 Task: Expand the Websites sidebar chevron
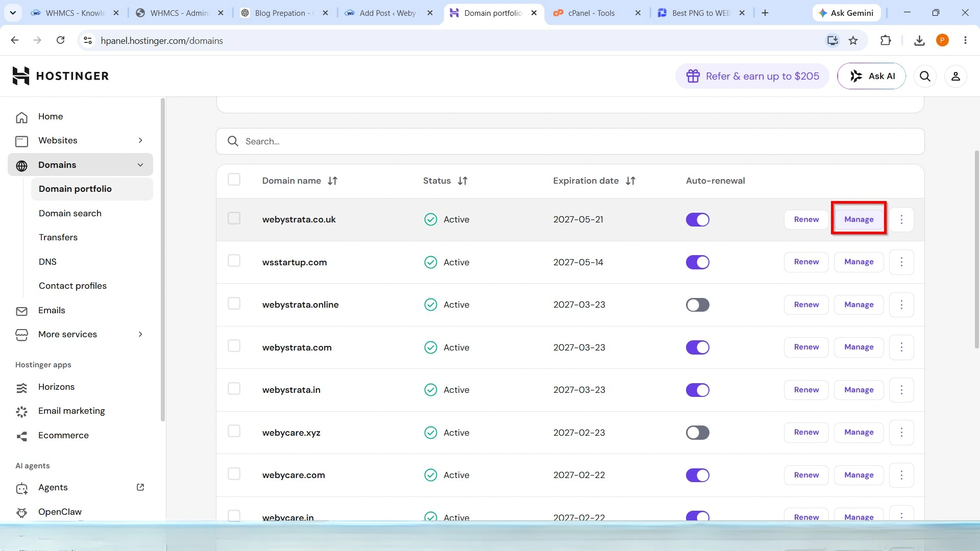(x=140, y=140)
